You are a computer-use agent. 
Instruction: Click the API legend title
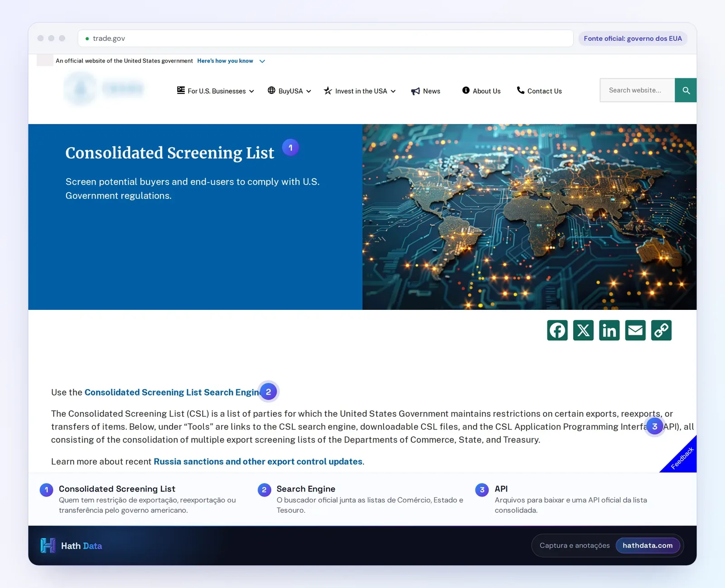coord(501,489)
